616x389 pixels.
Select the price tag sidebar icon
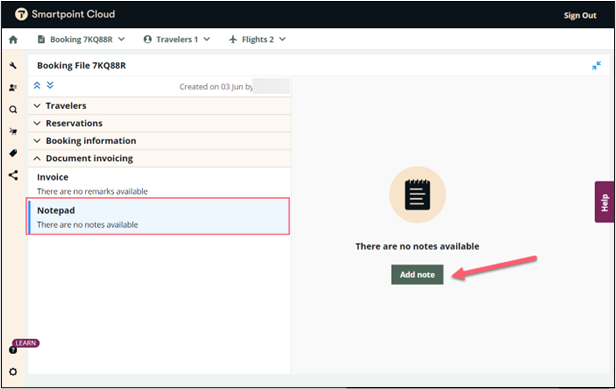(x=13, y=153)
